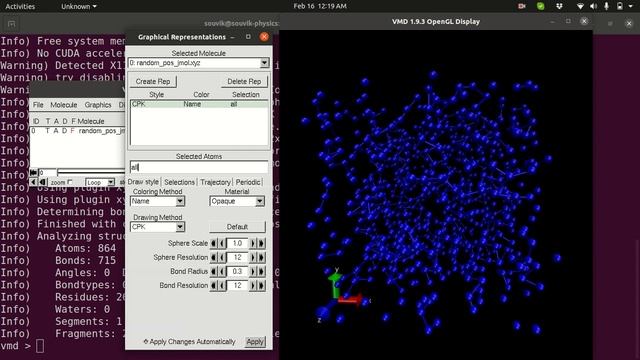Decrease Sphere Scale by a large step
The height and width of the screenshot is (360, 640).
[213, 243]
